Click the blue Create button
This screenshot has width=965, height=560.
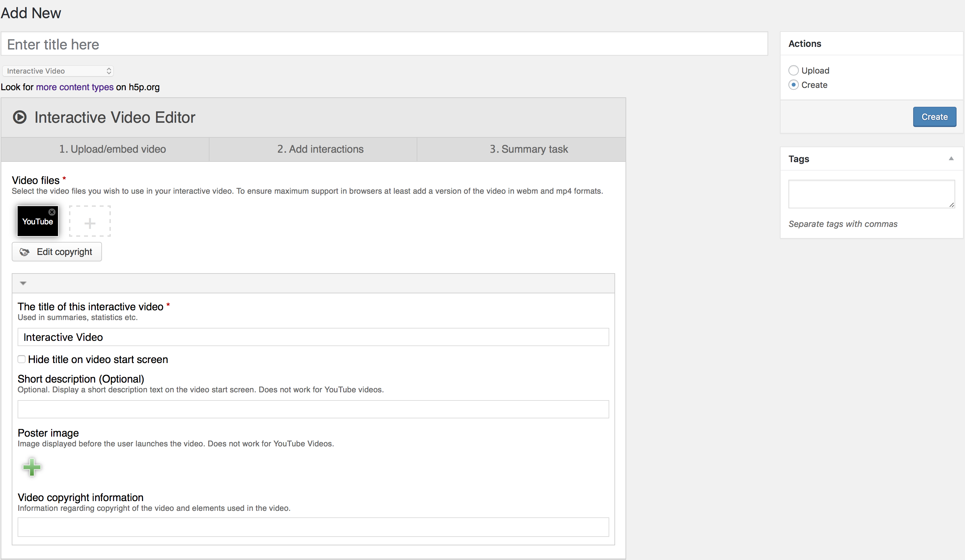pyautogui.click(x=934, y=117)
